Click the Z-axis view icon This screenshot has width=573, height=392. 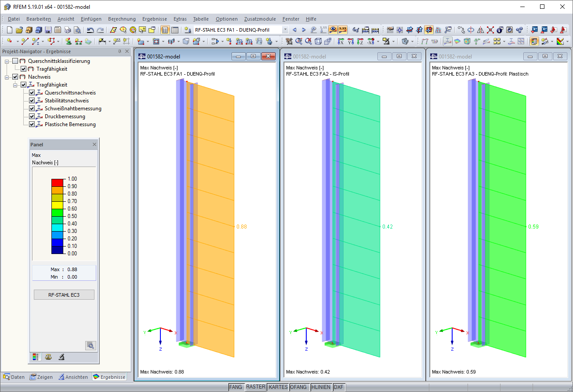pyautogui.click(x=360, y=41)
